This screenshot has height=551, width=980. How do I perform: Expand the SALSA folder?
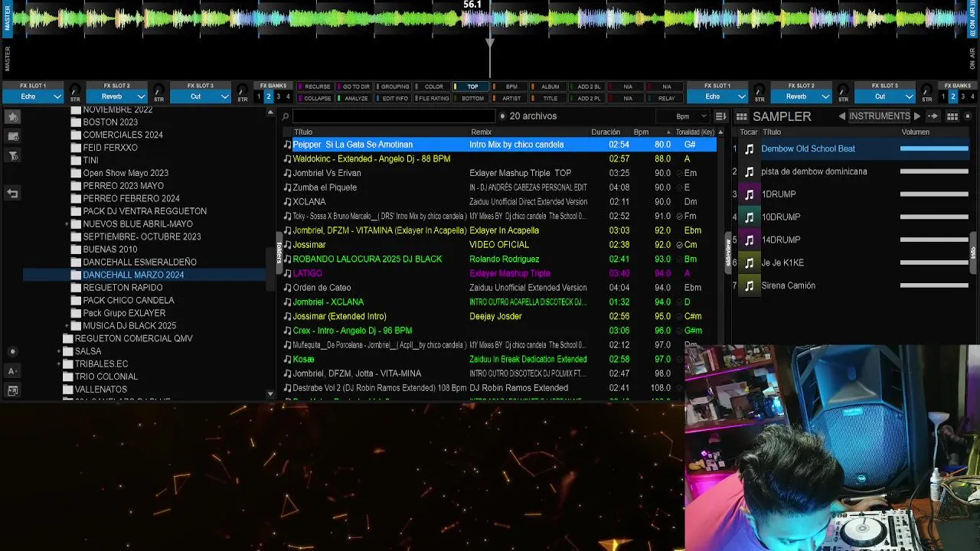pos(59,351)
